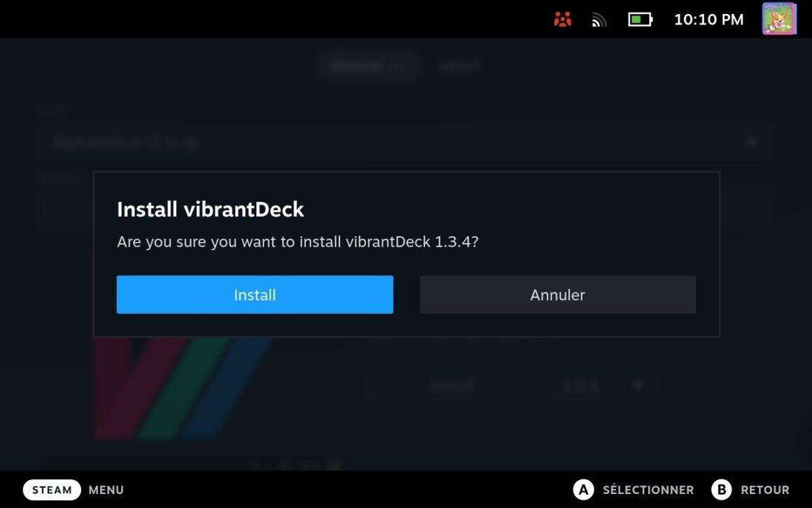Confirm with the blue Install button
Viewport: 812px width, 508px height.
coord(255,294)
